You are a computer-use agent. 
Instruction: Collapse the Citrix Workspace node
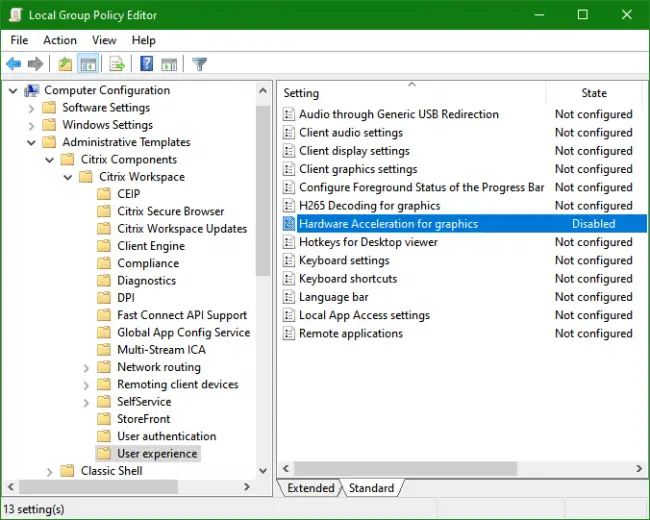(68, 177)
